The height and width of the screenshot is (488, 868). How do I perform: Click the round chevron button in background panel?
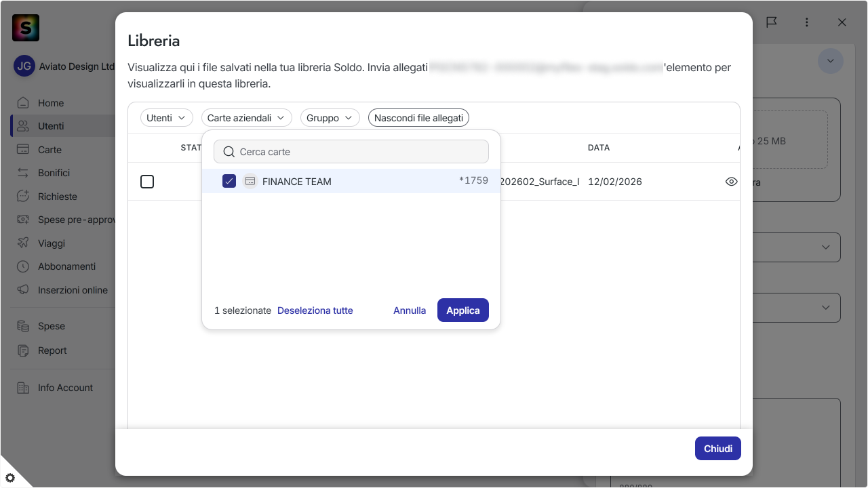830,61
